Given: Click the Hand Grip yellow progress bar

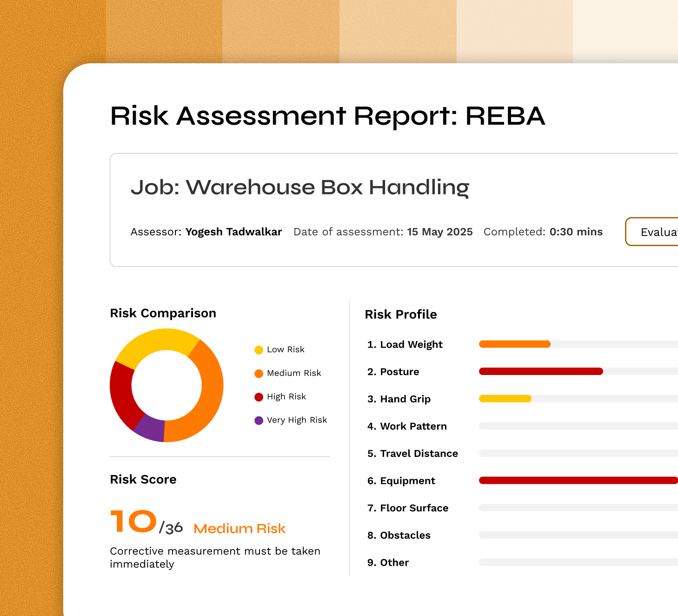Looking at the screenshot, I should 505,399.
